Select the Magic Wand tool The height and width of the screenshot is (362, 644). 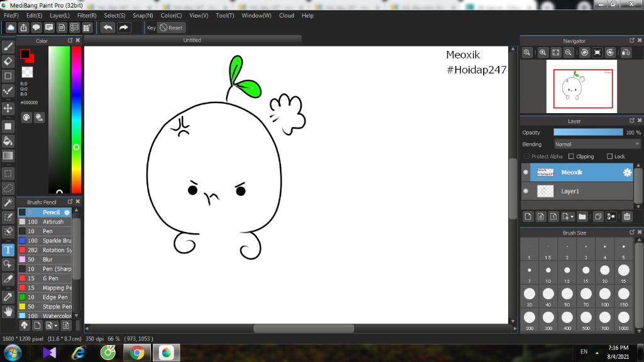pos(8,203)
